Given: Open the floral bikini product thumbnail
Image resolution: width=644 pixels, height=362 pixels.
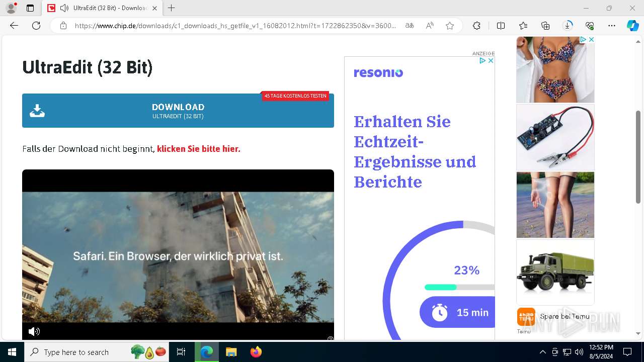Looking at the screenshot, I should tap(555, 69).
